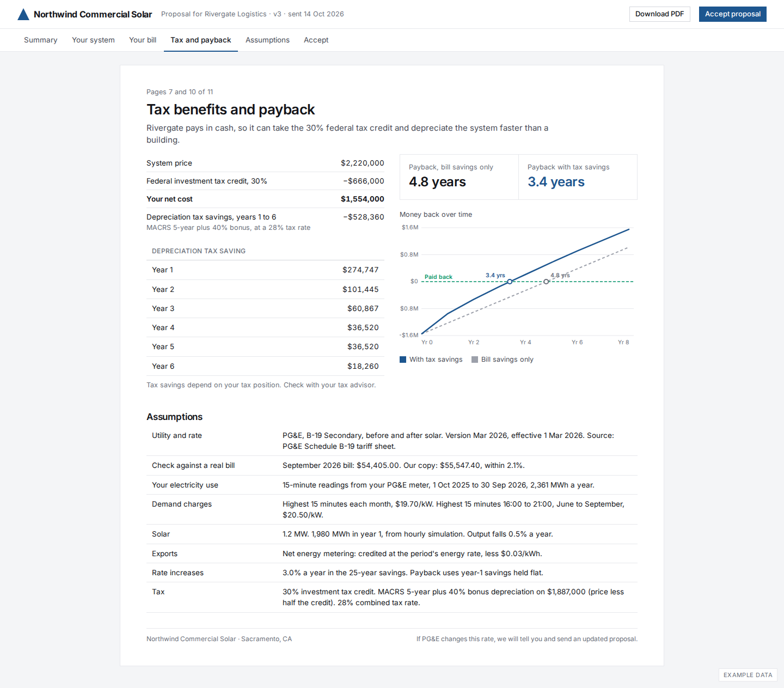The image size is (784, 688).
Task: Select the 4.8 years payback value
Action: click(437, 182)
